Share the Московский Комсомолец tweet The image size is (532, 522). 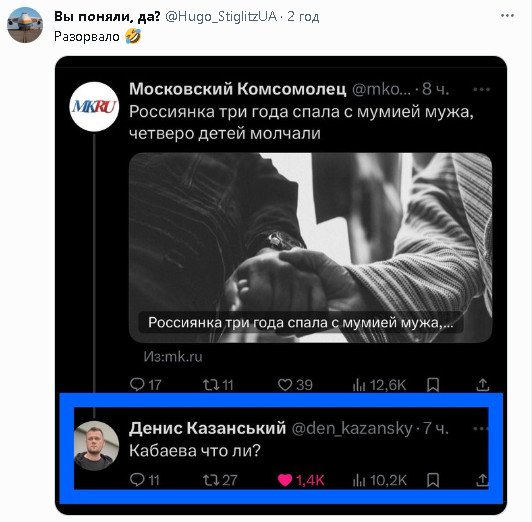point(482,385)
